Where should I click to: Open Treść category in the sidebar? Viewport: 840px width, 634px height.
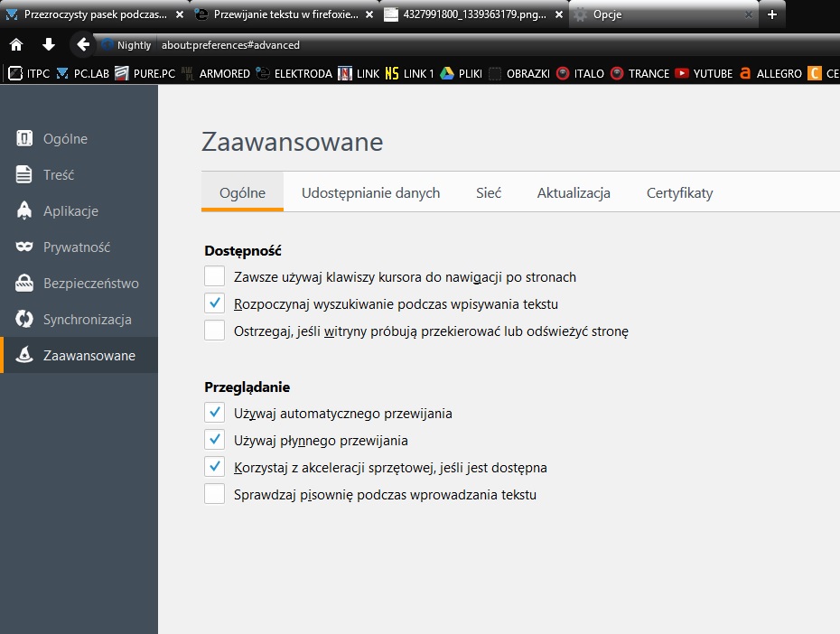point(79,174)
